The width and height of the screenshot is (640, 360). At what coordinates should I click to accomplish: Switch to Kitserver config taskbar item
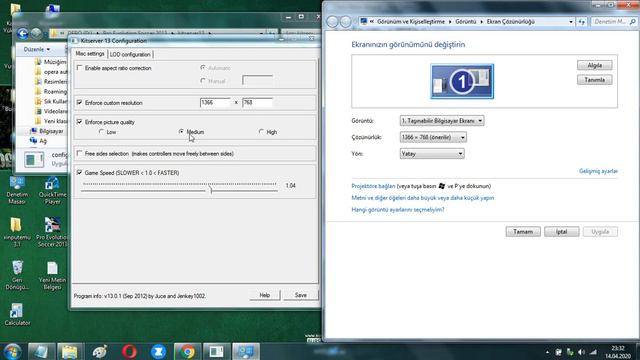click(x=216, y=351)
